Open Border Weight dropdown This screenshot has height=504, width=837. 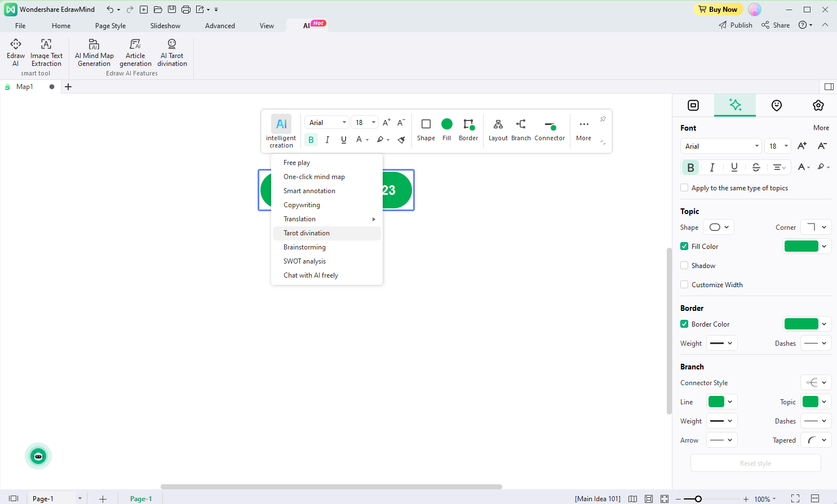722,343
